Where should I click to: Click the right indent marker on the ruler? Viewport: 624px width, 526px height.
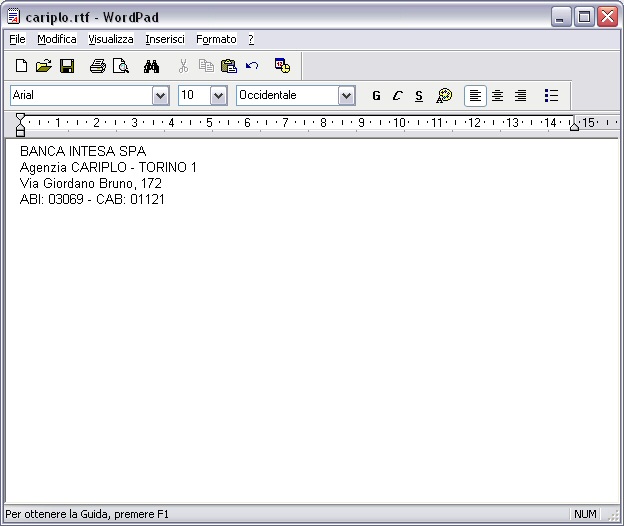574,126
